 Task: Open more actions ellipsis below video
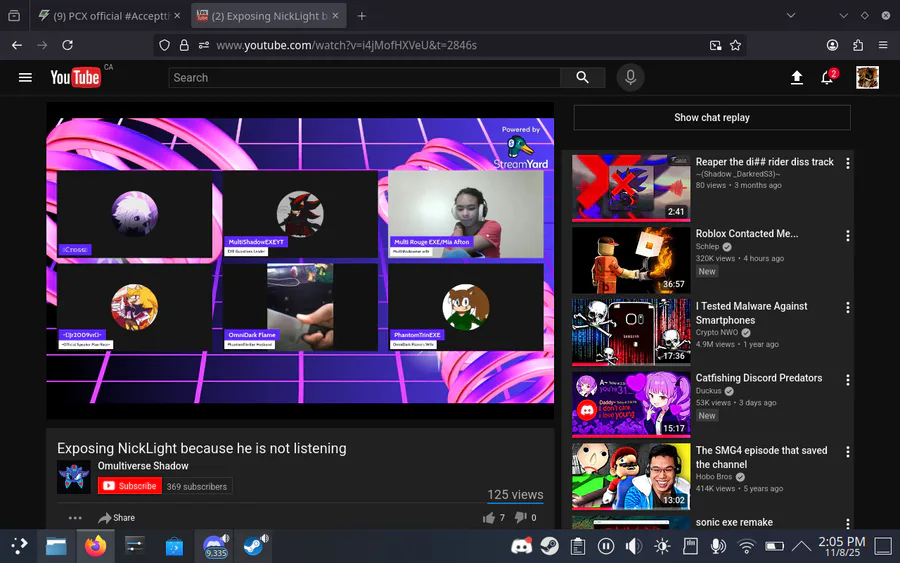[75, 518]
